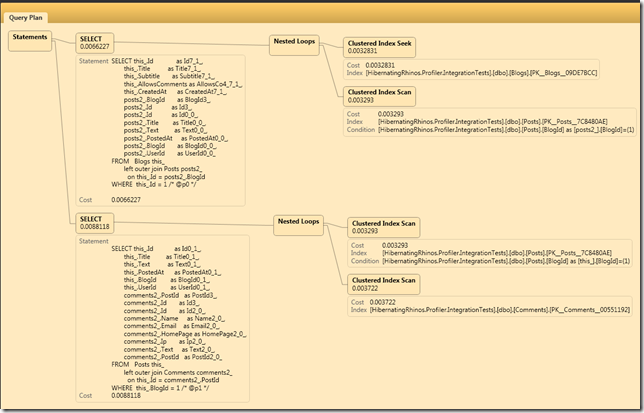
Task: Select the SELECT node with cost 0.0088118
Action: (95, 223)
